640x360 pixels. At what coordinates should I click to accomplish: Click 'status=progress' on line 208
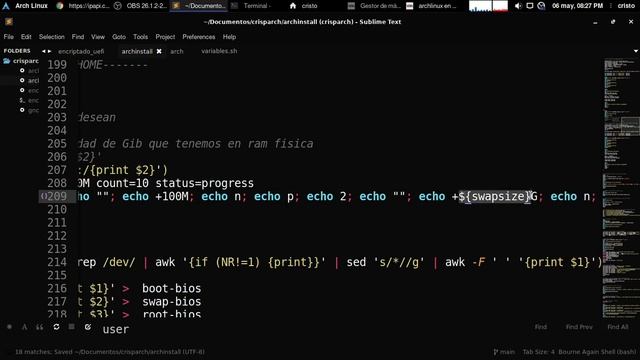[204, 183]
